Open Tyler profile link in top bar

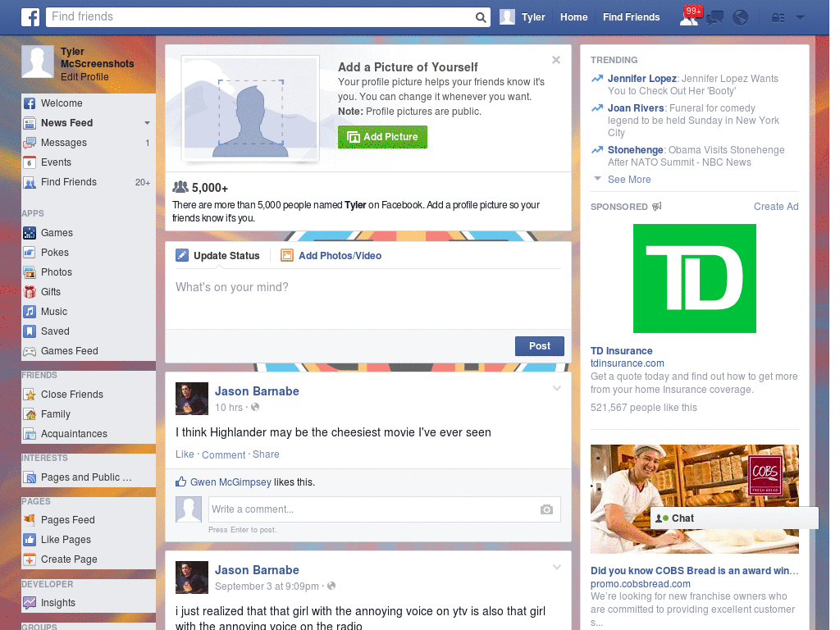pyautogui.click(x=533, y=17)
